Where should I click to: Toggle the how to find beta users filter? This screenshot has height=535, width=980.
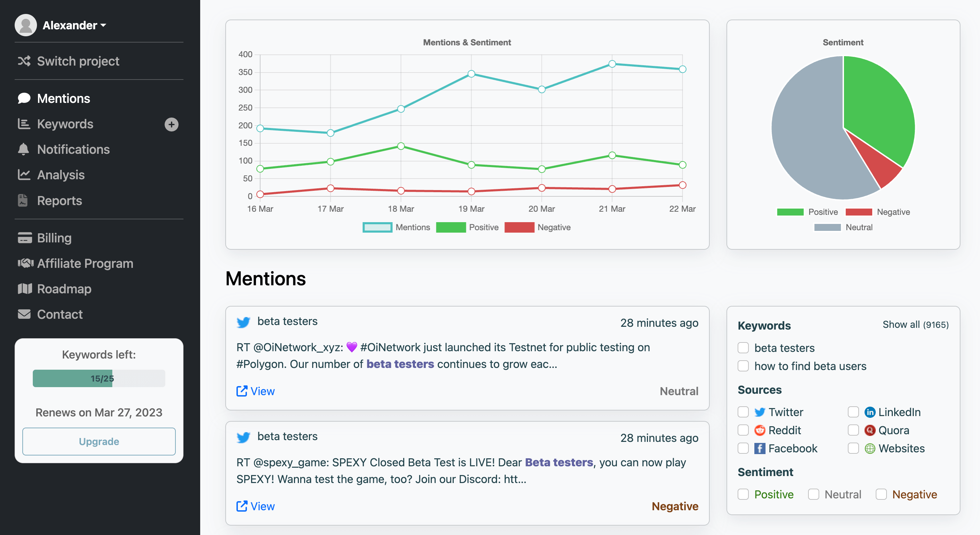click(x=742, y=366)
